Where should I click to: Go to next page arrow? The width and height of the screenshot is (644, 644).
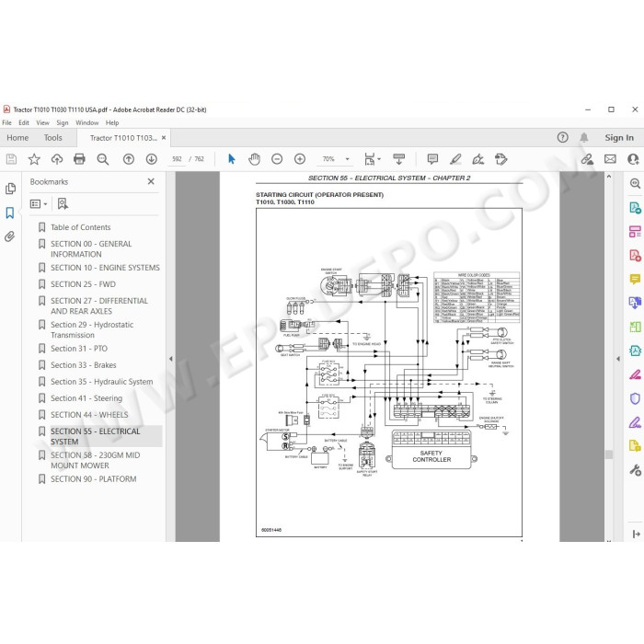coord(152,159)
